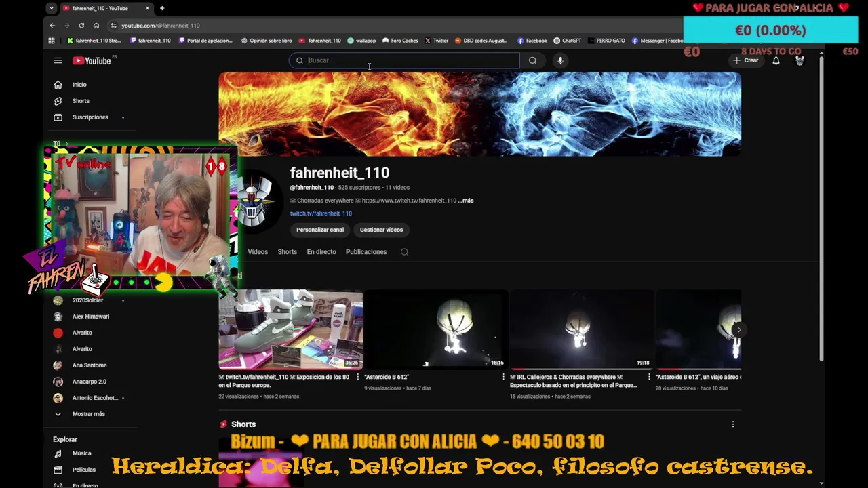Open the Shorts section three-dot menu

point(732,424)
